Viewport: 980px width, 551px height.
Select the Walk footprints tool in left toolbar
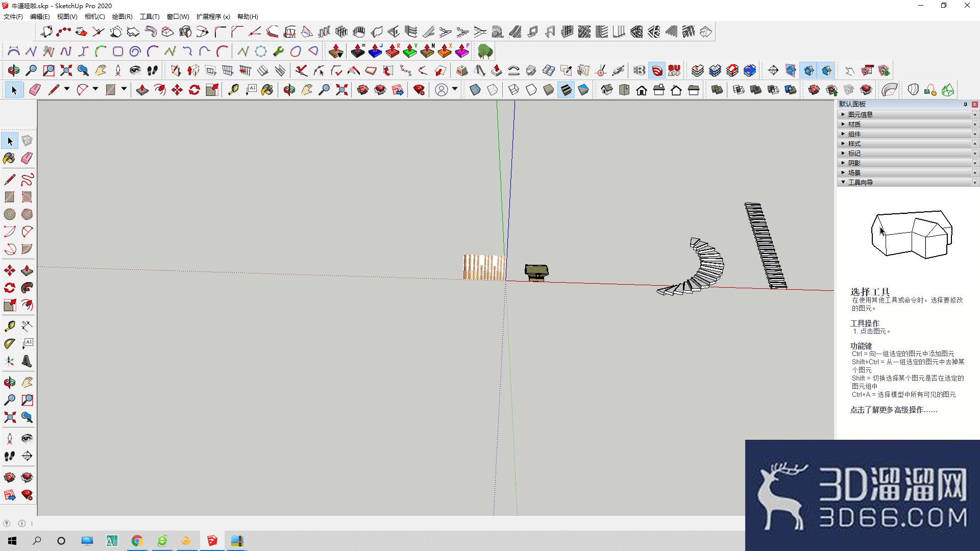[9, 456]
